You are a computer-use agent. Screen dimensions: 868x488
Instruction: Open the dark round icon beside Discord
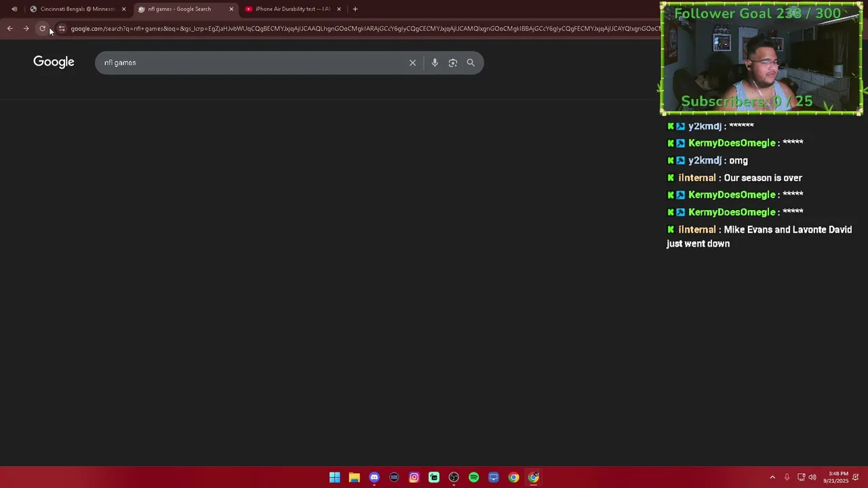pos(394,477)
